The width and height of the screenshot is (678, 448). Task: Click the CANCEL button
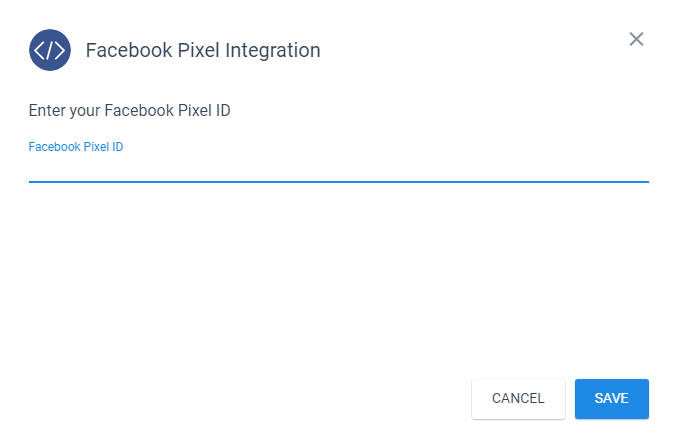[518, 399]
